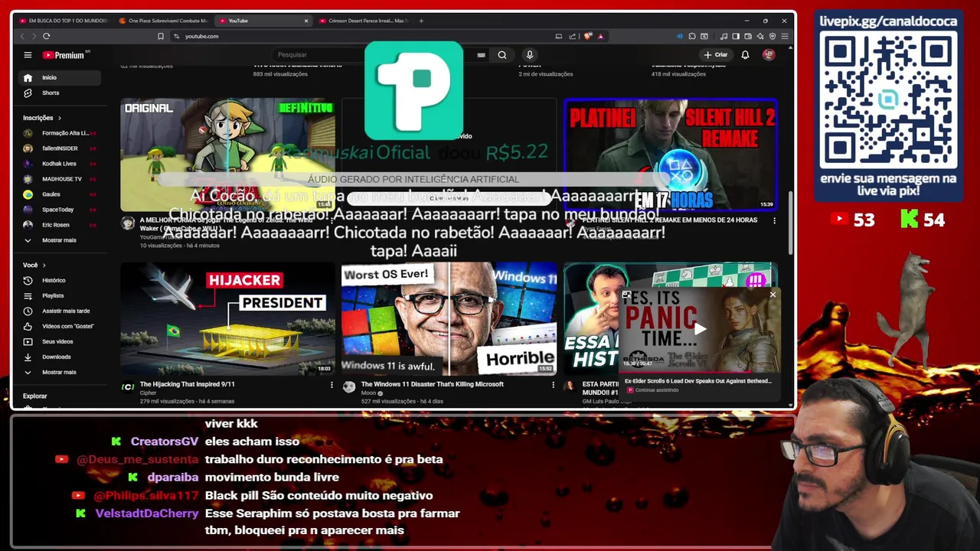Open SpaceToday channel subscription
980x551 pixels.
coord(60,210)
